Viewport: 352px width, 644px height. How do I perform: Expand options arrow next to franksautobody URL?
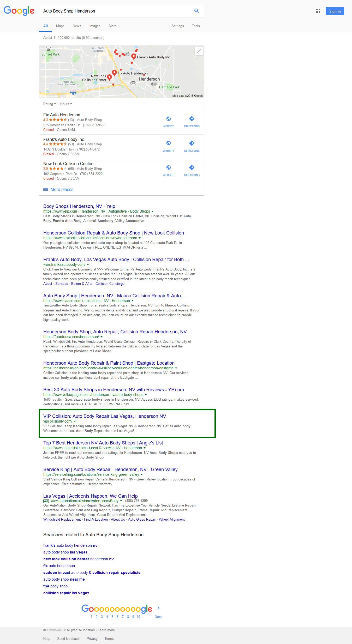(x=88, y=265)
